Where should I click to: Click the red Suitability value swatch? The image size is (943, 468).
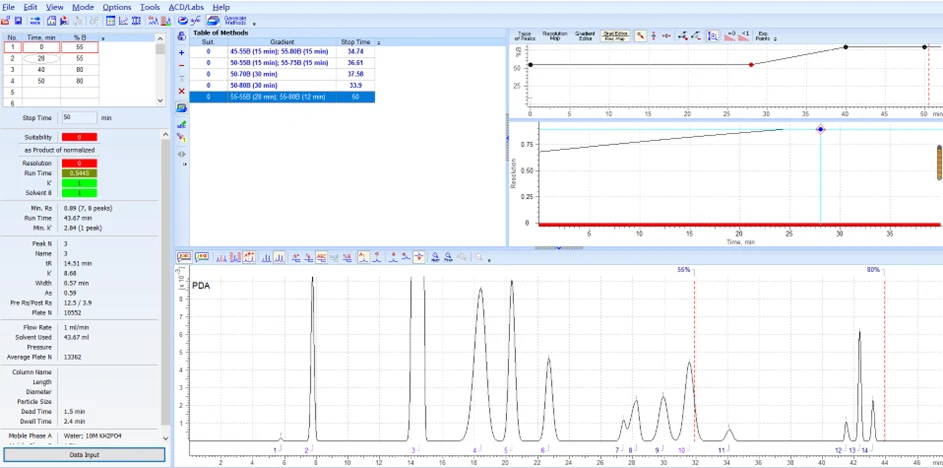[x=79, y=137]
